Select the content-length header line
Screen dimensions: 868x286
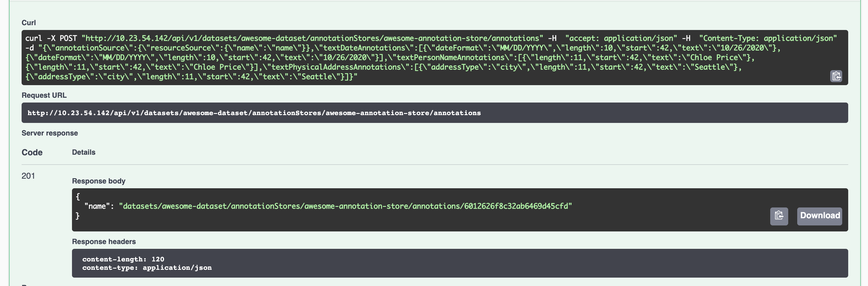coord(123,259)
